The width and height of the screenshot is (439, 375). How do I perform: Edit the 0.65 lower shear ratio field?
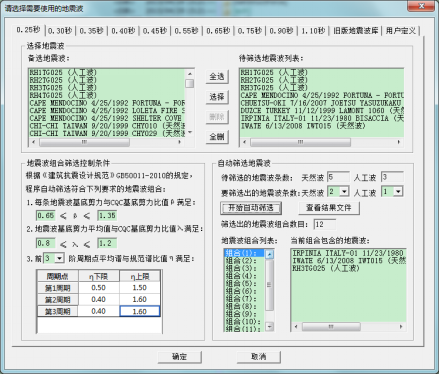pos(46,216)
